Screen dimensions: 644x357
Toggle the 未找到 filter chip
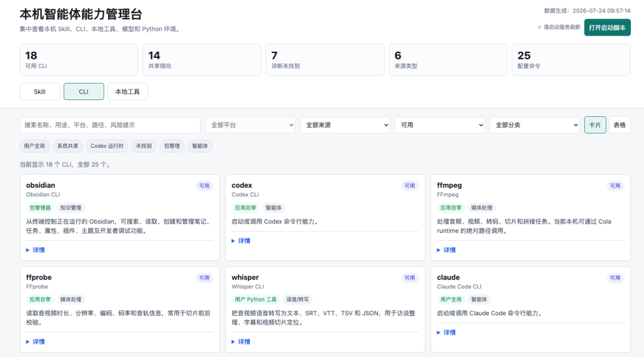click(144, 145)
